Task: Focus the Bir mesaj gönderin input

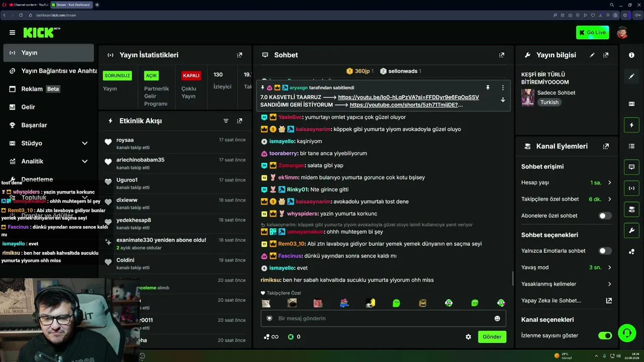Action: point(383,318)
